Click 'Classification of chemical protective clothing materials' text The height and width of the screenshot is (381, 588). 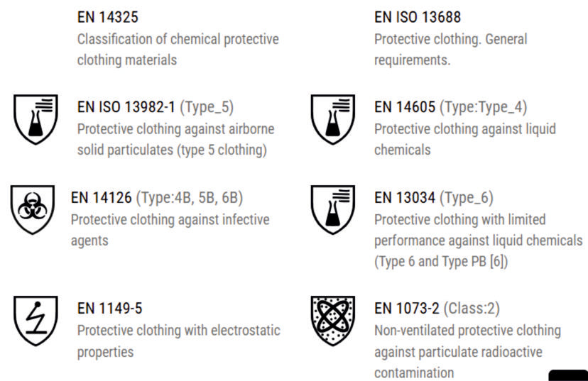click(x=178, y=50)
